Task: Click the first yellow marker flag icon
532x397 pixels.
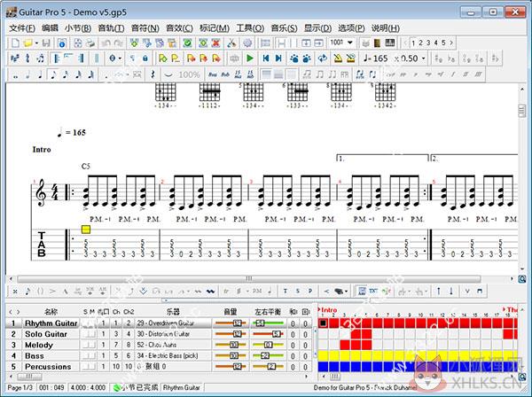Action: click(x=162, y=58)
